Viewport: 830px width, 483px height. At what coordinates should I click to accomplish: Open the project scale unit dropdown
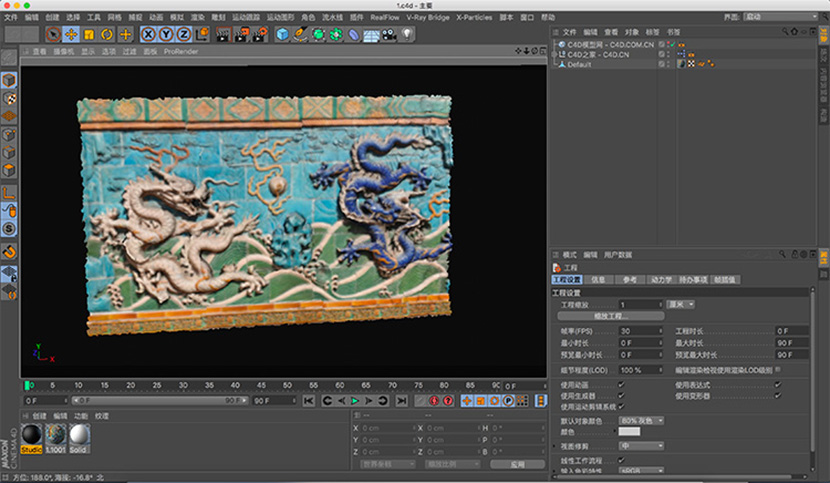(680, 305)
